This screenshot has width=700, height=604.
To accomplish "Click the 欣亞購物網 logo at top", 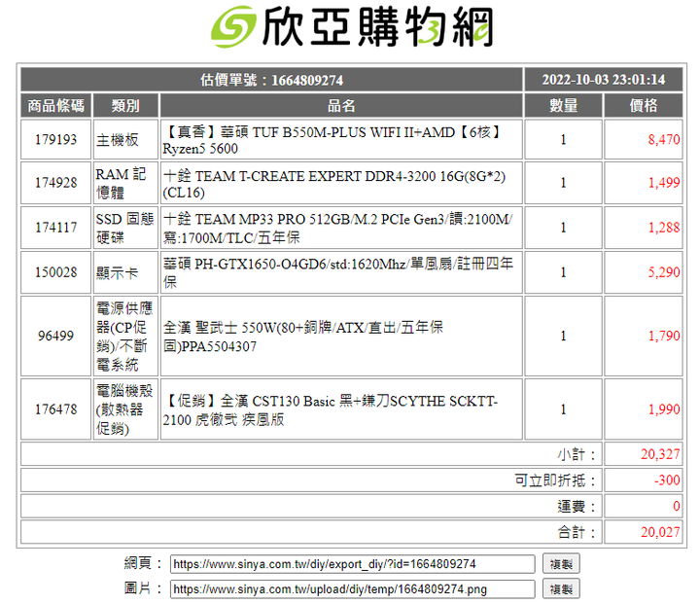I will [x=352, y=27].
